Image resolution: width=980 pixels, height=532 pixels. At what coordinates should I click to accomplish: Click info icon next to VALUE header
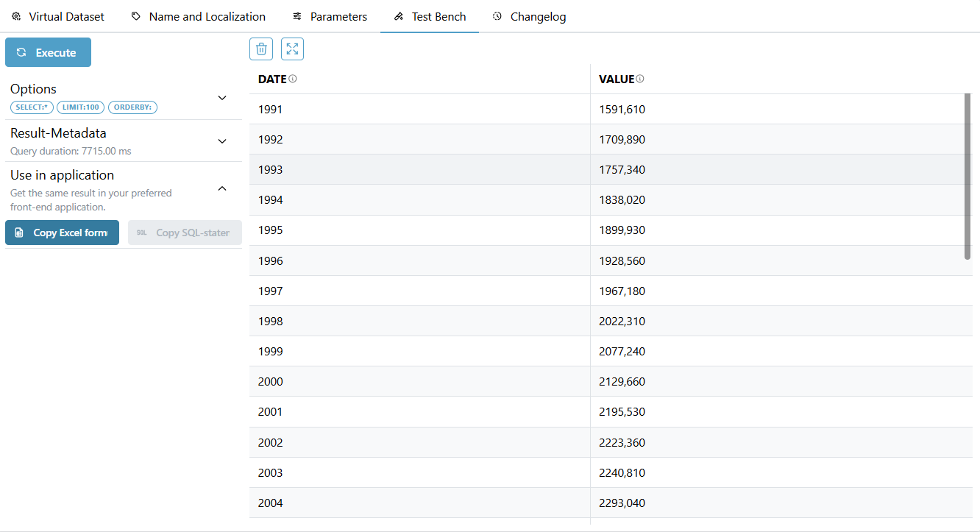coord(640,79)
